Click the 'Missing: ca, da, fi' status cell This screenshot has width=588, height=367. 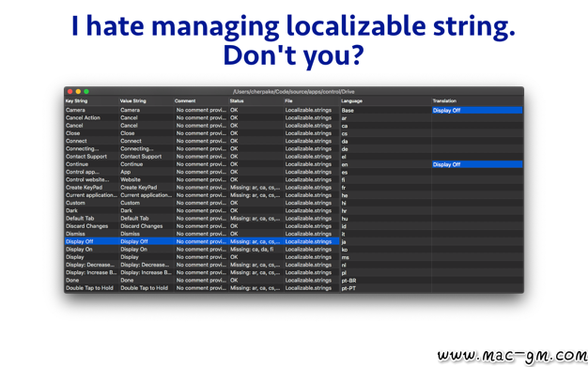click(255, 250)
